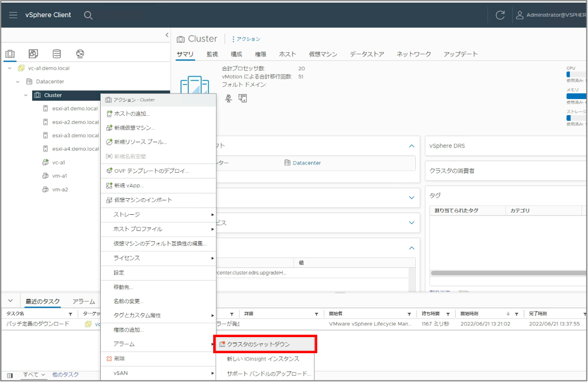This screenshot has width=588, height=382.
Task: Open the データストア tab
Action: [367, 54]
